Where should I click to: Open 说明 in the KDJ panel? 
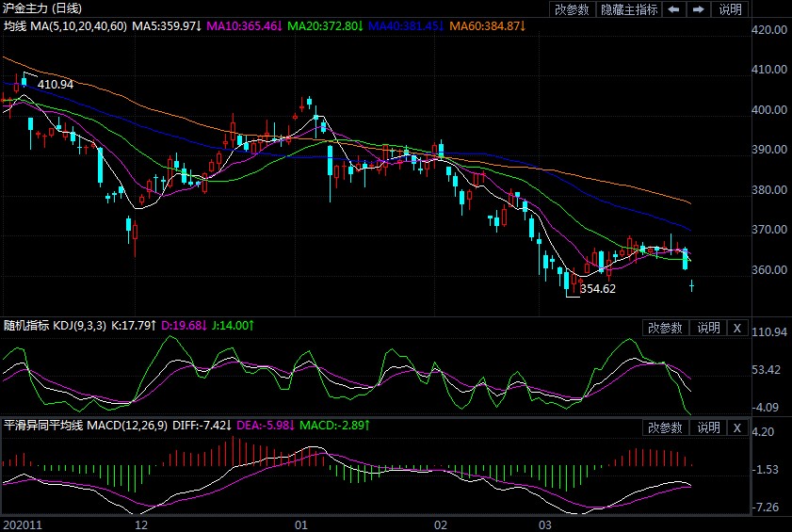pyautogui.click(x=708, y=328)
